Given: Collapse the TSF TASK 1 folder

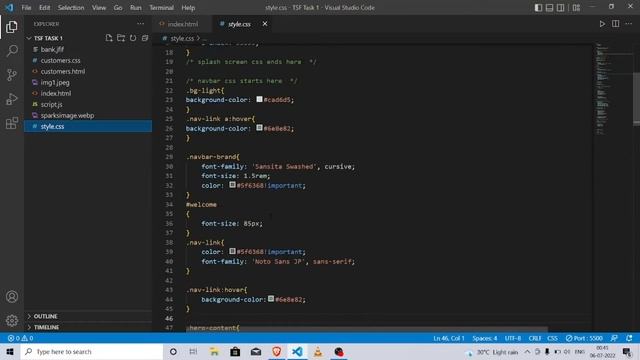Looking at the screenshot, I should click(48, 38).
